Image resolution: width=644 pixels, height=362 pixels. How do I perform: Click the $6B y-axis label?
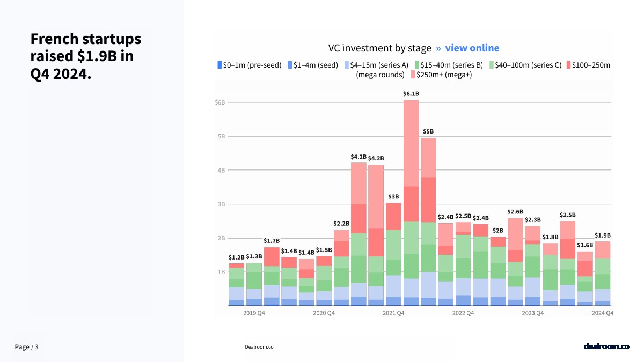pos(219,102)
